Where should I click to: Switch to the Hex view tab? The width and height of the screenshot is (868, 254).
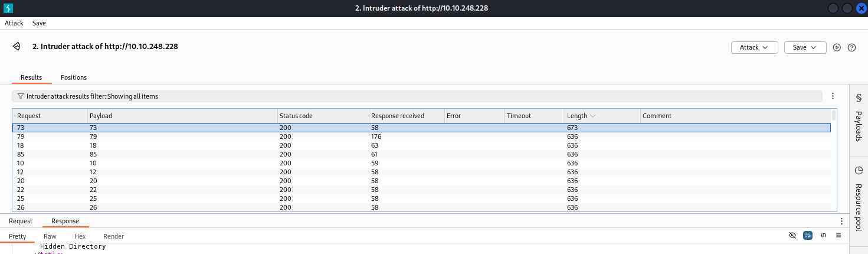[x=80, y=236]
